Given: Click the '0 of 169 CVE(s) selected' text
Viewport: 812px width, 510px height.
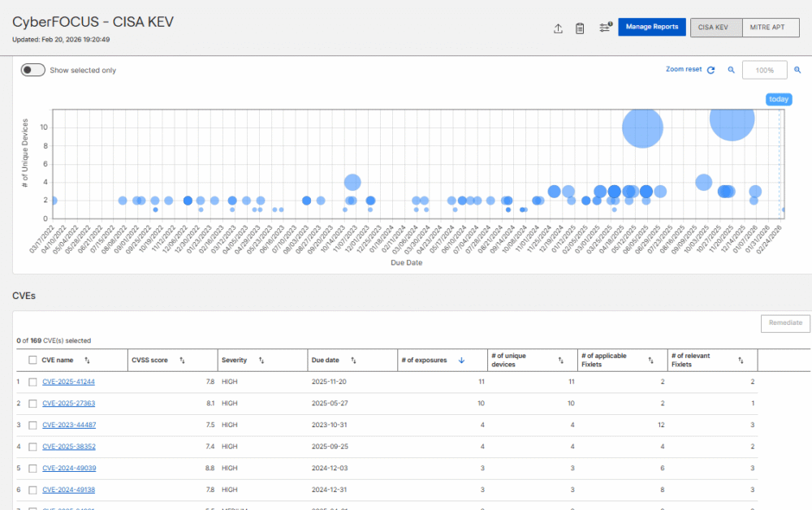Looking at the screenshot, I should [x=54, y=341].
